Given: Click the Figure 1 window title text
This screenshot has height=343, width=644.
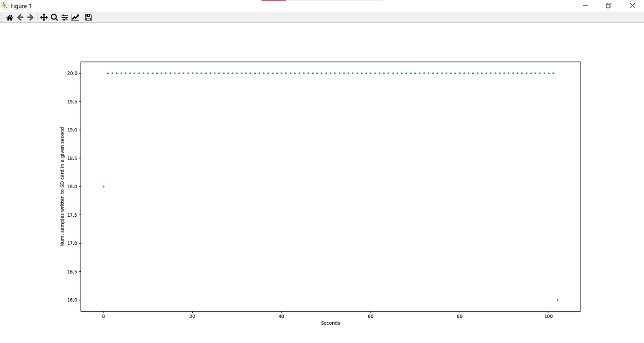Looking at the screenshot, I should coord(21,6).
